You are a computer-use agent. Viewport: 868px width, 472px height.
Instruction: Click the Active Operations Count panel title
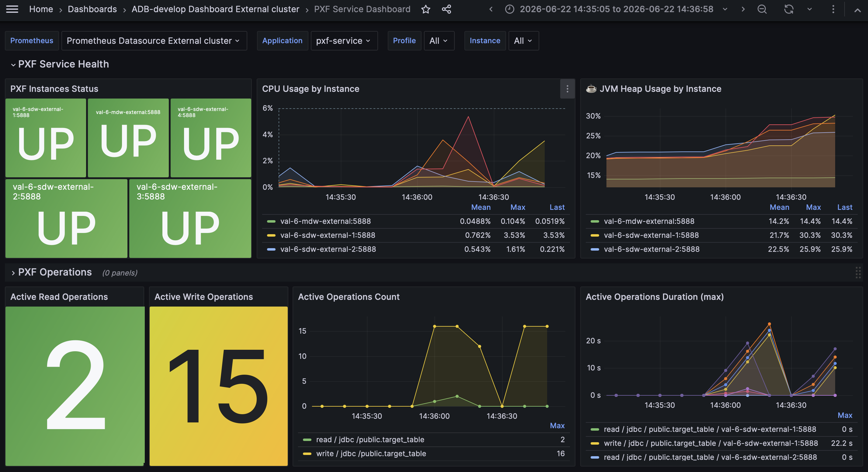click(x=349, y=297)
